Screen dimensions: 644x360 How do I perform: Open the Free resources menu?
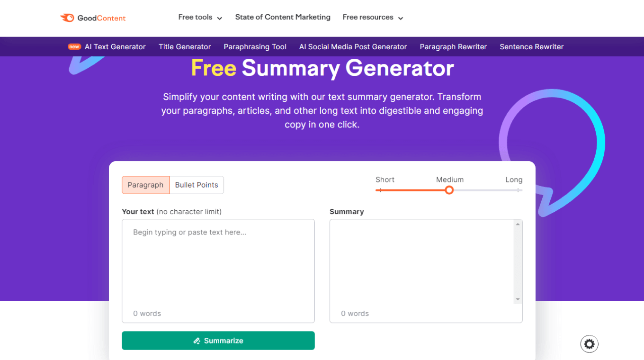pos(368,17)
